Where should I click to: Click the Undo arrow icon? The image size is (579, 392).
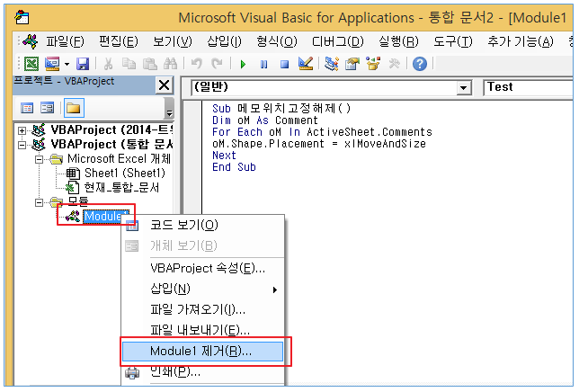pyautogui.click(x=196, y=64)
